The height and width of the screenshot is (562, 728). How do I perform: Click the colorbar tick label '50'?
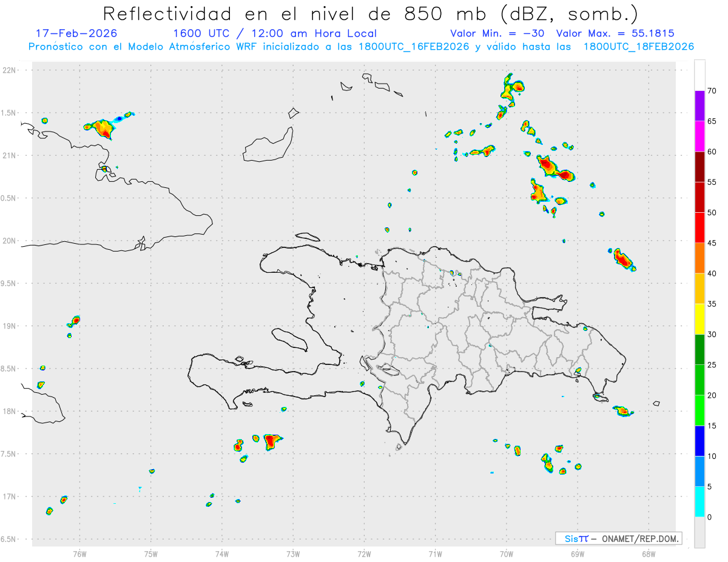click(x=712, y=213)
